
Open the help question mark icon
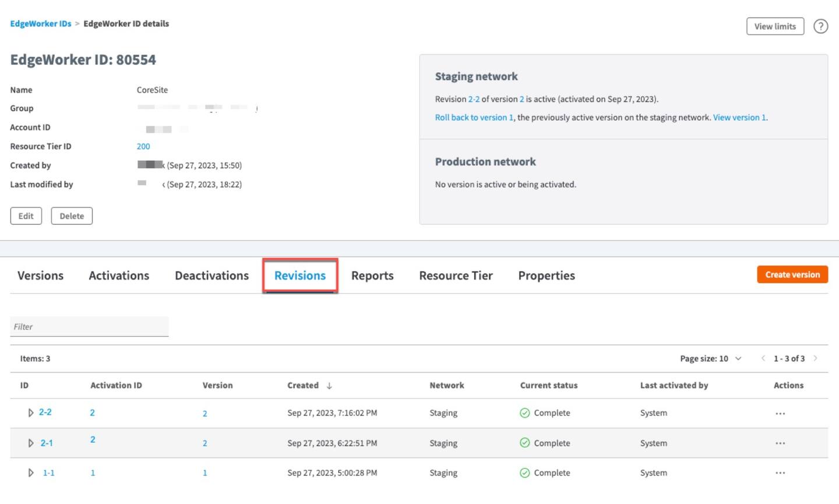[x=820, y=26]
